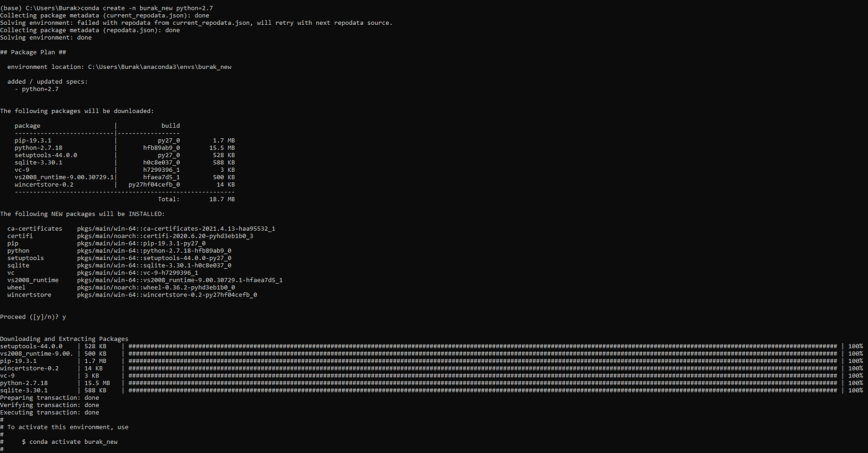
Task: Click 'The following NEW packages will be INSTALLED:'
Action: pyautogui.click(x=82, y=214)
